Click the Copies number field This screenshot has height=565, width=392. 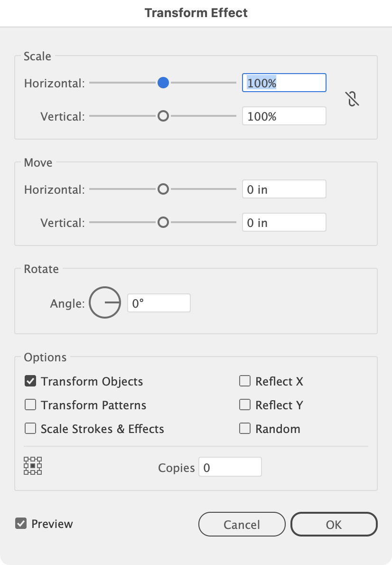(x=230, y=467)
